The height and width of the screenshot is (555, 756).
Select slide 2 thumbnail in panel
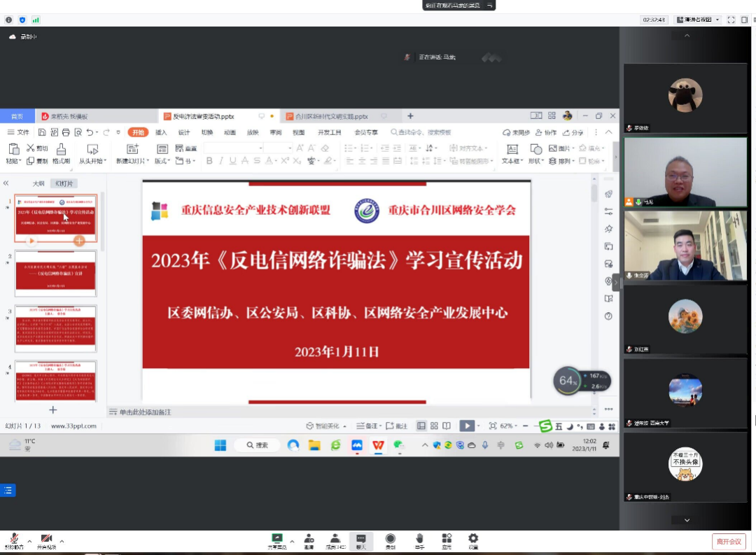pos(56,273)
